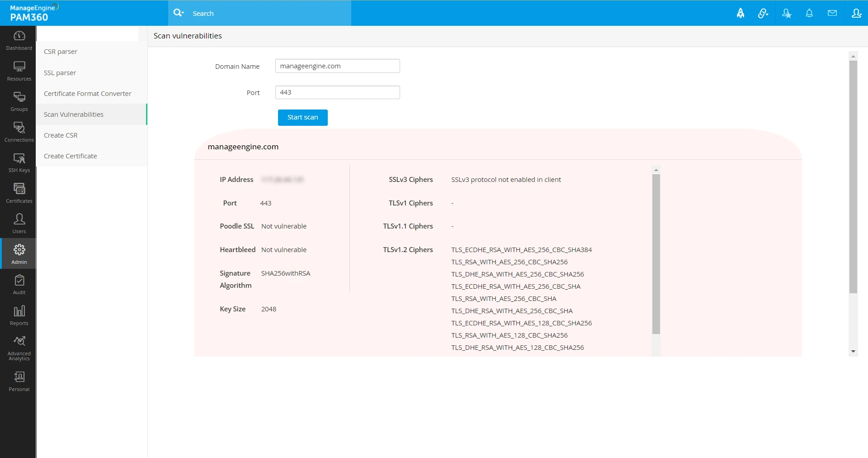Image resolution: width=868 pixels, height=458 pixels.
Task: Click the cipher list scrollbar
Action: (656, 253)
